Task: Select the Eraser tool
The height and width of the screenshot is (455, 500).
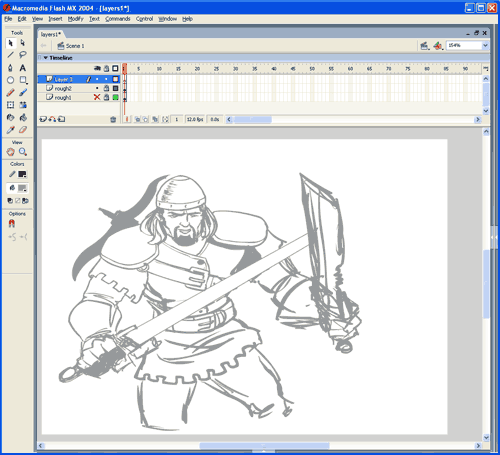Action: pyautogui.click(x=23, y=130)
